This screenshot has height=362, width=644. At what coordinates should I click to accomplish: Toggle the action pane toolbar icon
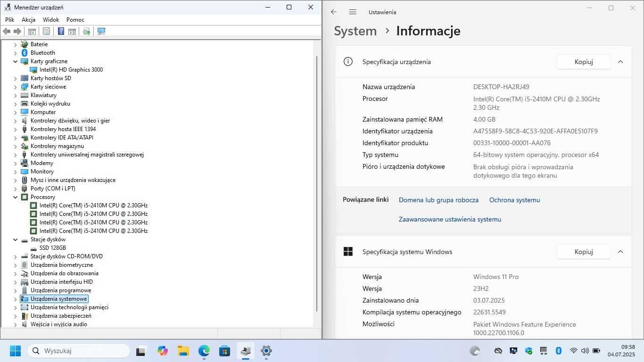[x=72, y=32]
